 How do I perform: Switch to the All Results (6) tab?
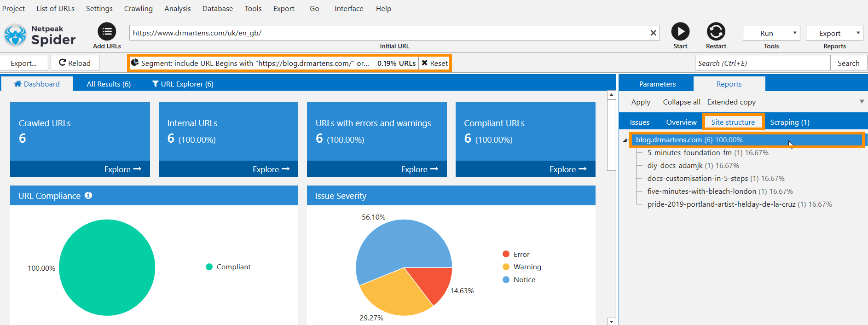pyautogui.click(x=109, y=84)
